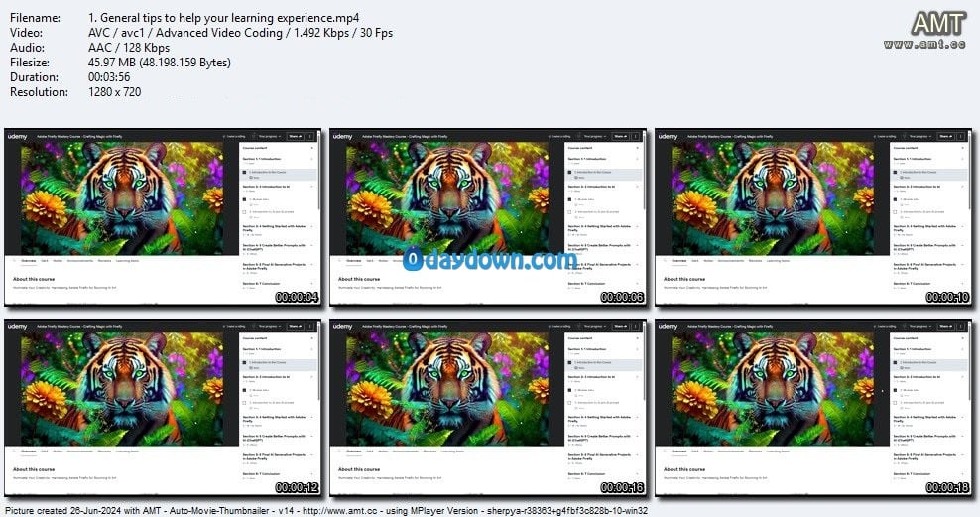Viewport: 980px width, 517px height.
Task: Click the Share button in the 00:00:06 frame
Action: [x=621, y=136]
